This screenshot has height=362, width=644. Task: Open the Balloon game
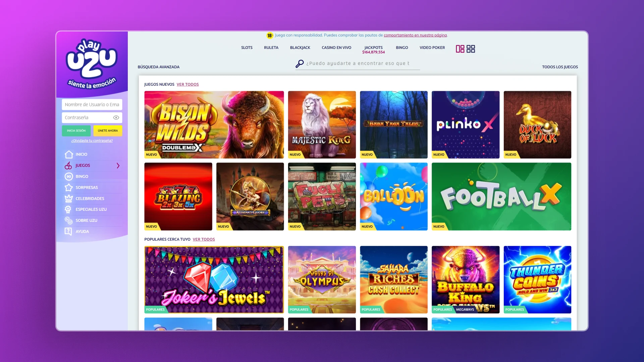[393, 196]
